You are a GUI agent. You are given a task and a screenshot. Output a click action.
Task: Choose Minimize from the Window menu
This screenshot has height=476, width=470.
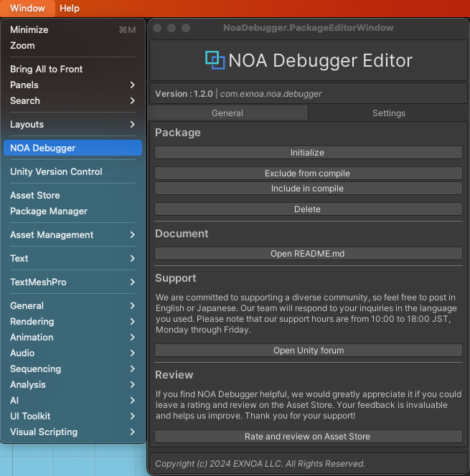tap(72, 30)
